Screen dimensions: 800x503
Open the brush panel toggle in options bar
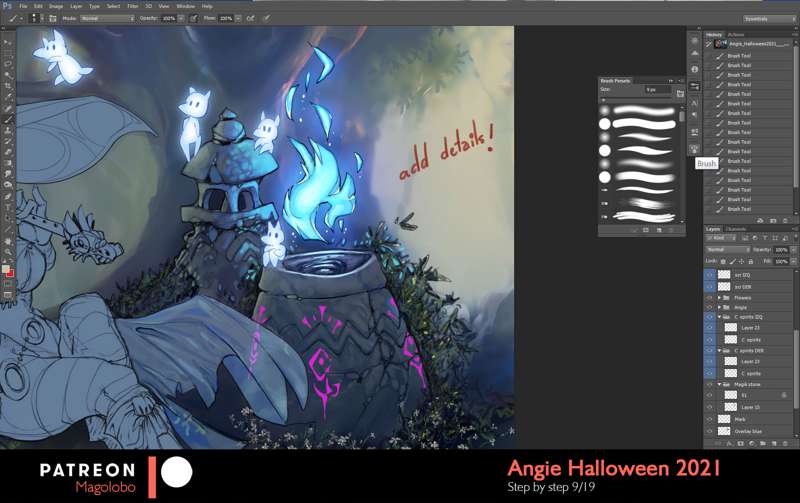[x=52, y=18]
